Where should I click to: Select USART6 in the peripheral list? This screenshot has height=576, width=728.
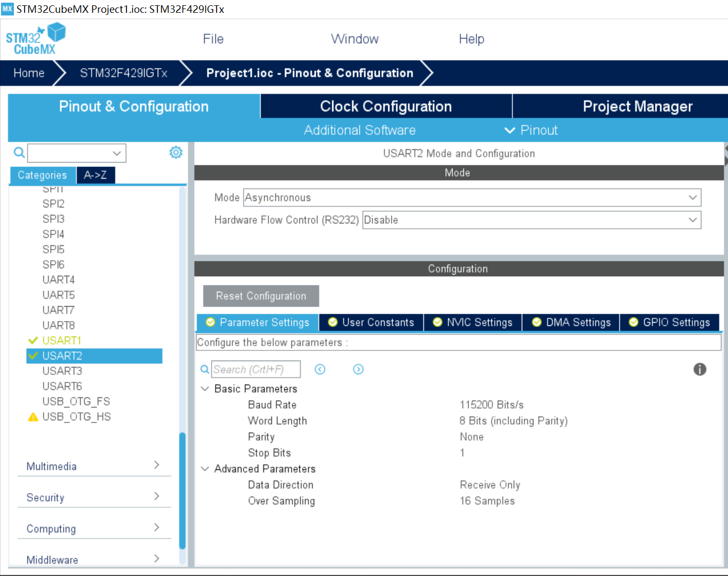click(x=62, y=386)
